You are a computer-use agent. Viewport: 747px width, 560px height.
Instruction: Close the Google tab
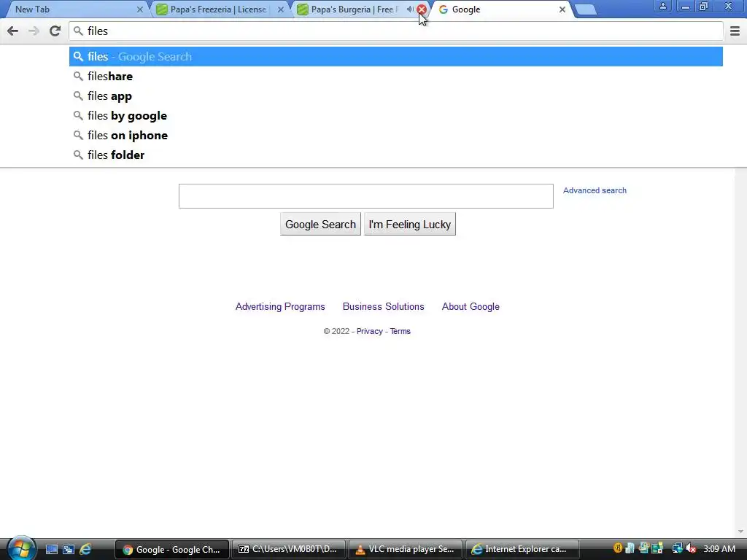tap(562, 9)
